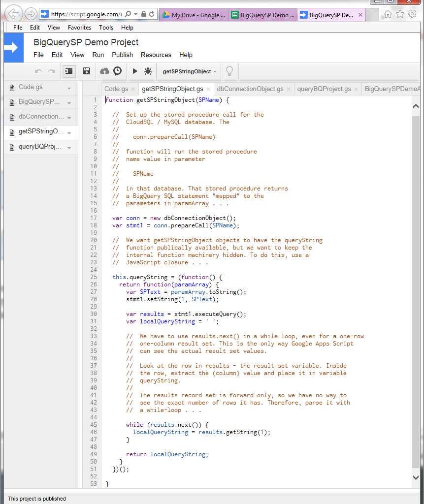The image size is (424, 504).
Task: Open Internet Explorer settings gear icon
Action: (x=412, y=14)
